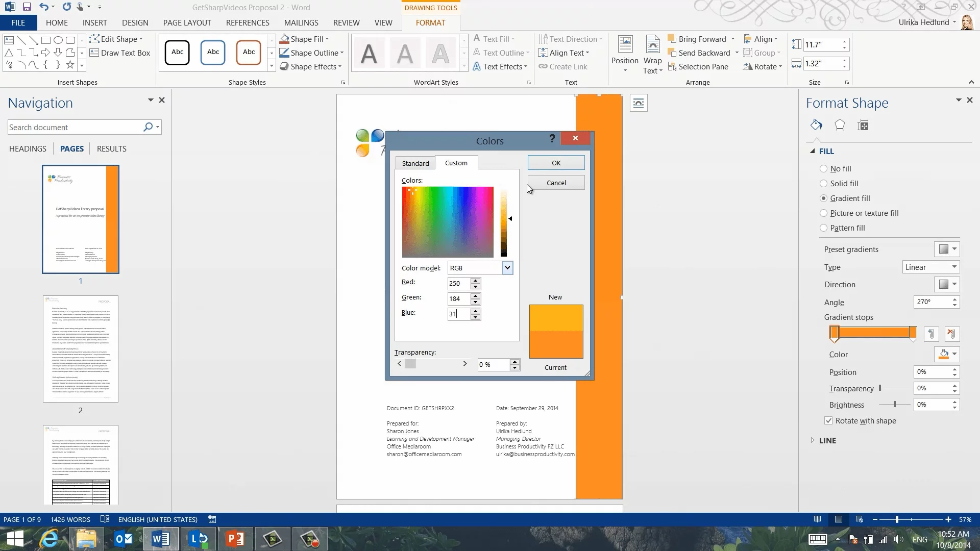The height and width of the screenshot is (551, 980).
Task: Open Layout & Properties icon in Format Shape
Action: click(863, 125)
